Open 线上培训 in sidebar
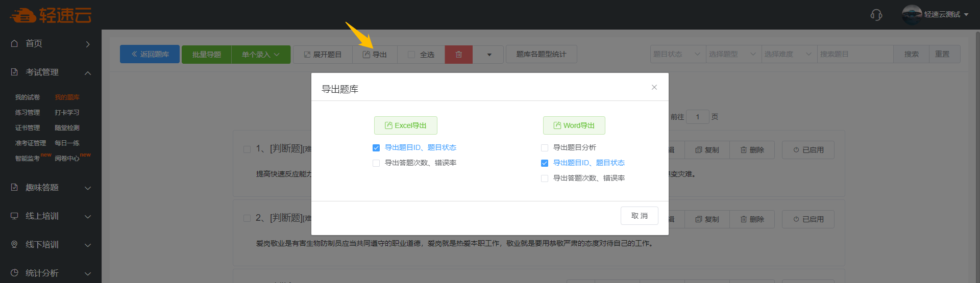The width and height of the screenshot is (980, 283). click(51, 216)
